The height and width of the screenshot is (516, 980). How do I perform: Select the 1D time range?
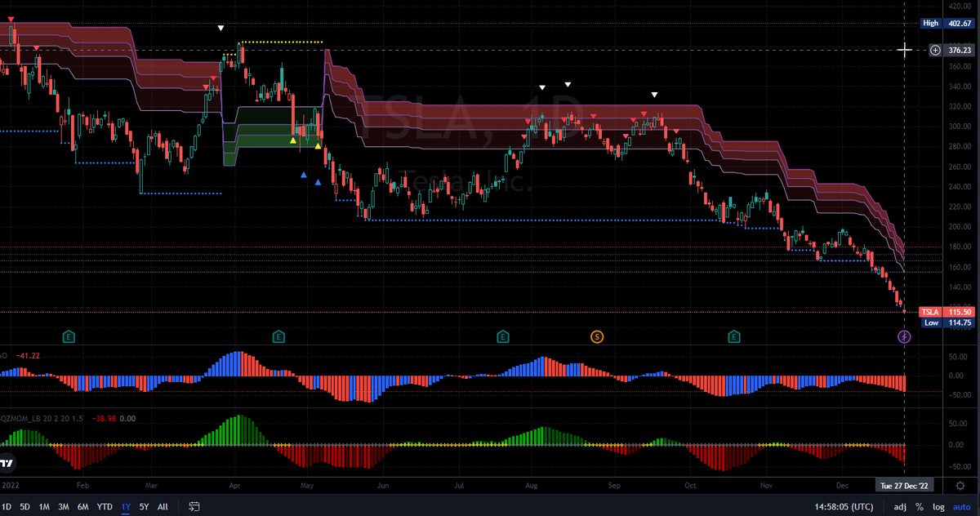coord(7,506)
